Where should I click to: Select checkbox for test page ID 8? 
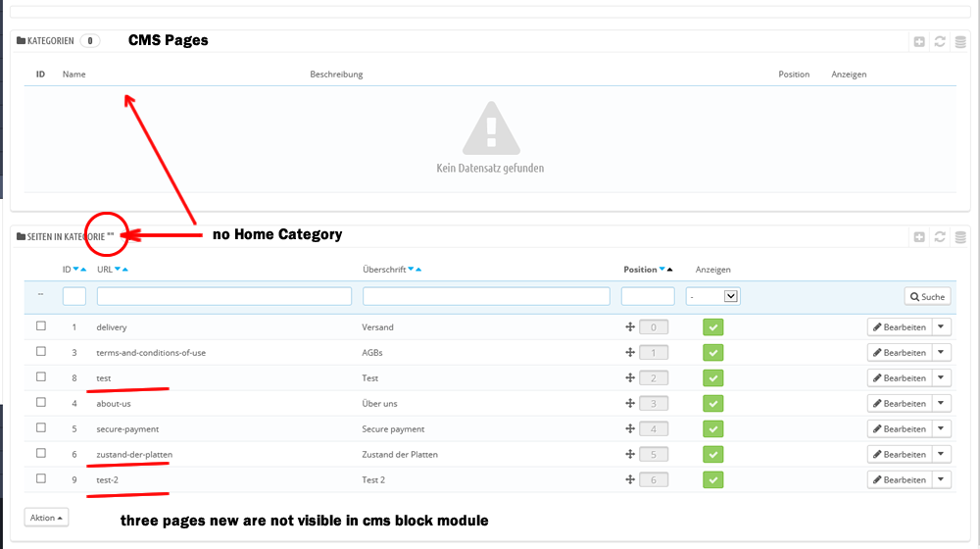tap(41, 377)
